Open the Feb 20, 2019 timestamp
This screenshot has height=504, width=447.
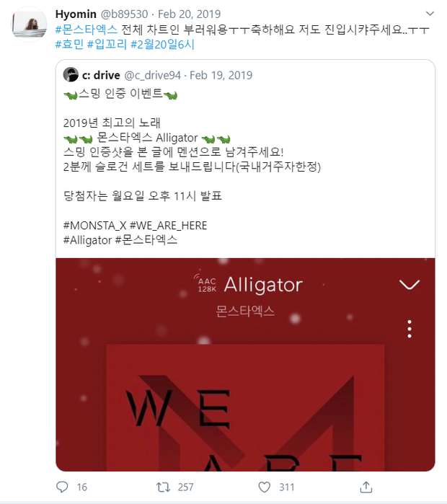pos(190,14)
